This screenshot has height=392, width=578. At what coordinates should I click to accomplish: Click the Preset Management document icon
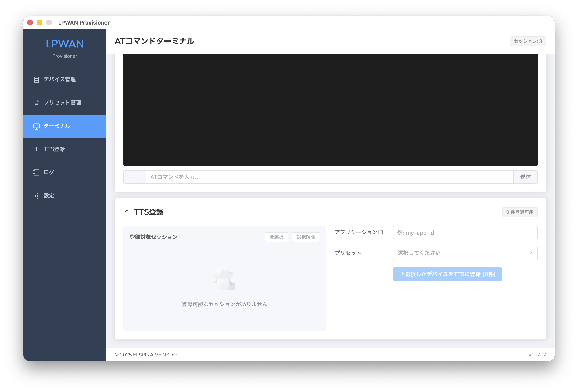[36, 103]
